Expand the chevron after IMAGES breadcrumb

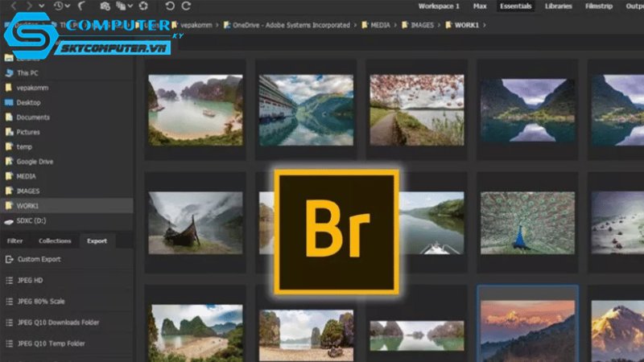tap(439, 25)
